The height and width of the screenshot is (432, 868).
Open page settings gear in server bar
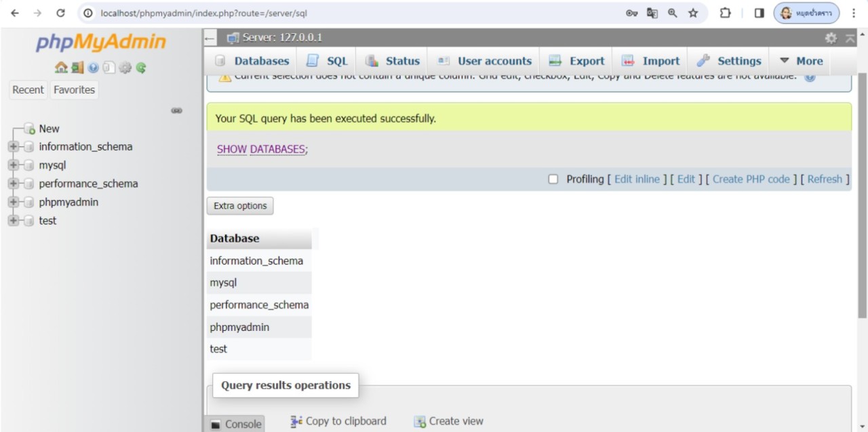coord(831,38)
